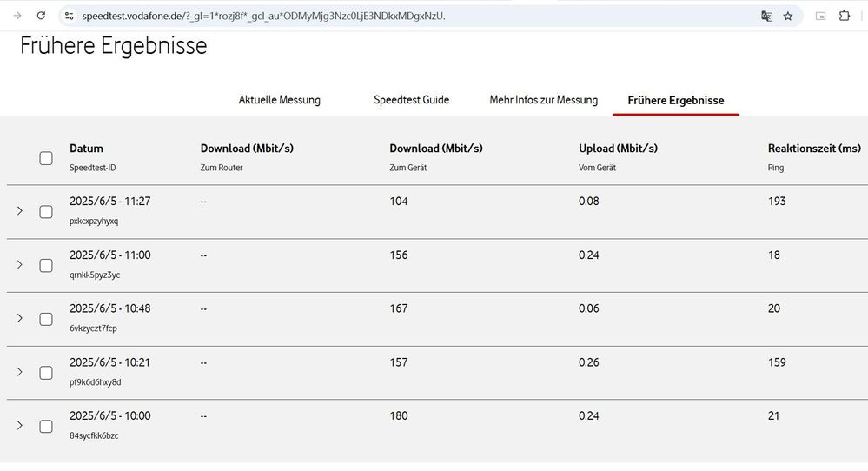The image size is (868, 471).
Task: Expand the 11:27 result row
Action: (x=20, y=211)
